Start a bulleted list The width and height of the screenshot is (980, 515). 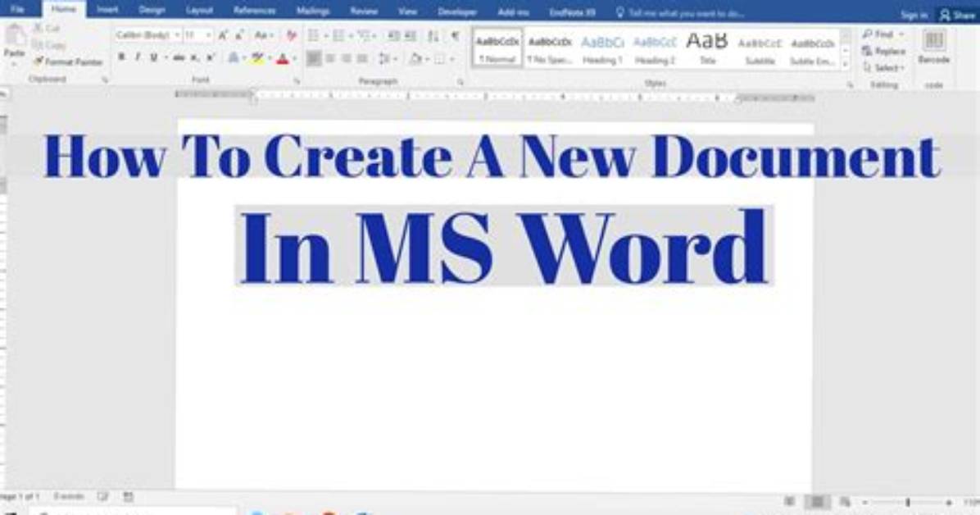(x=314, y=35)
